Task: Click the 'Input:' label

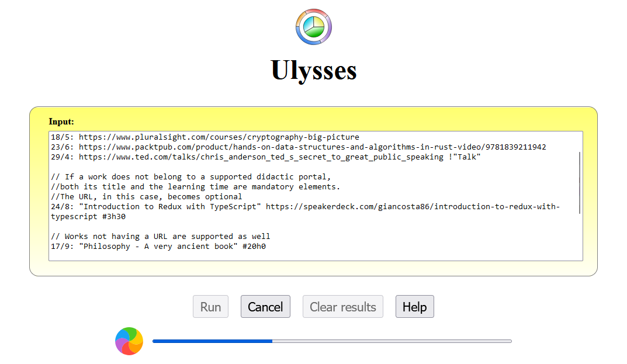Action: (x=61, y=122)
